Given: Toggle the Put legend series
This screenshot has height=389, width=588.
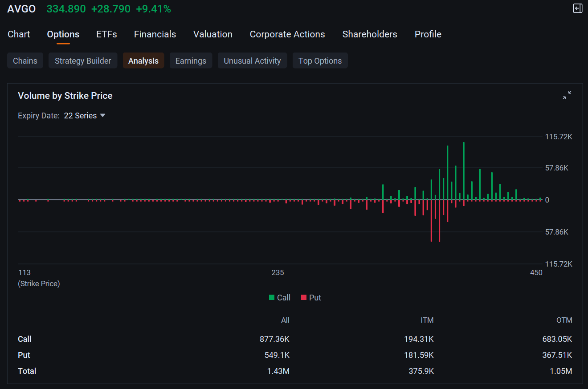Looking at the screenshot, I should click(x=311, y=298).
